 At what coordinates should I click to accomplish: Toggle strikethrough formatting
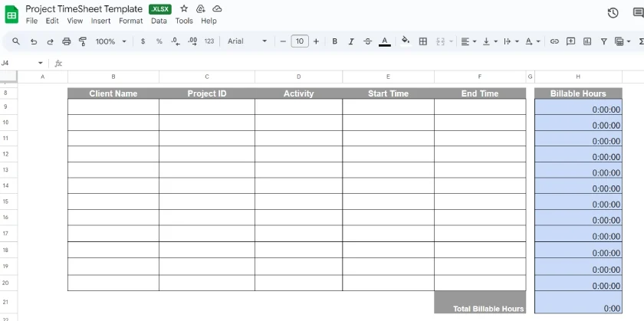pyautogui.click(x=367, y=41)
